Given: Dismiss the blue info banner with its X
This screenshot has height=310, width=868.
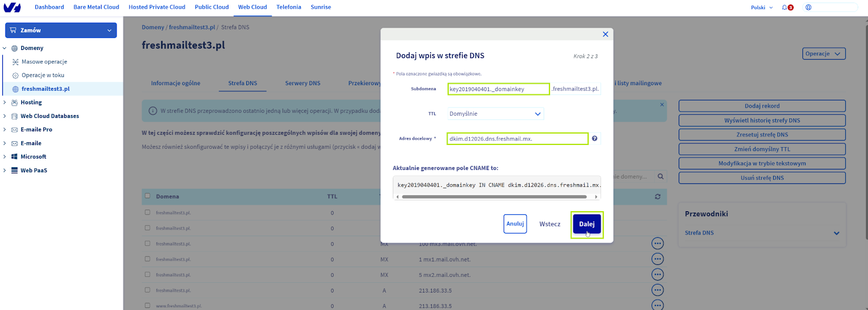Looking at the screenshot, I should 662,104.
